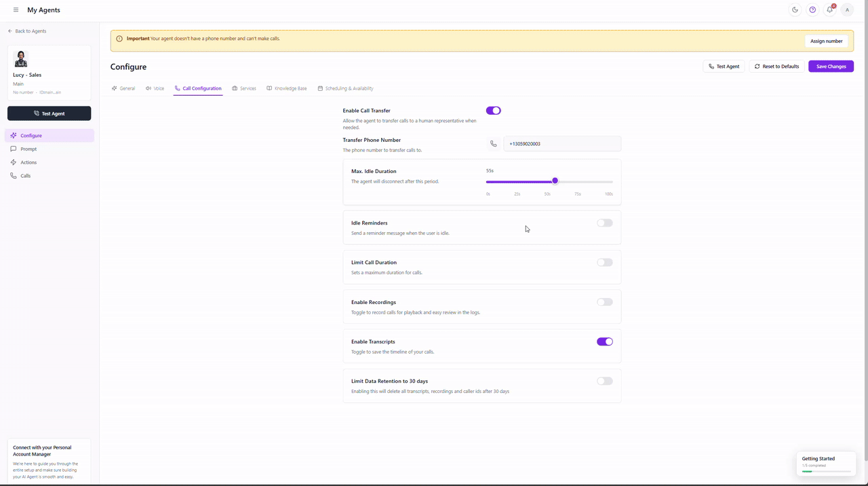Image resolution: width=868 pixels, height=486 pixels.
Task: Toggle dark mode moon icon
Action: (x=795, y=10)
